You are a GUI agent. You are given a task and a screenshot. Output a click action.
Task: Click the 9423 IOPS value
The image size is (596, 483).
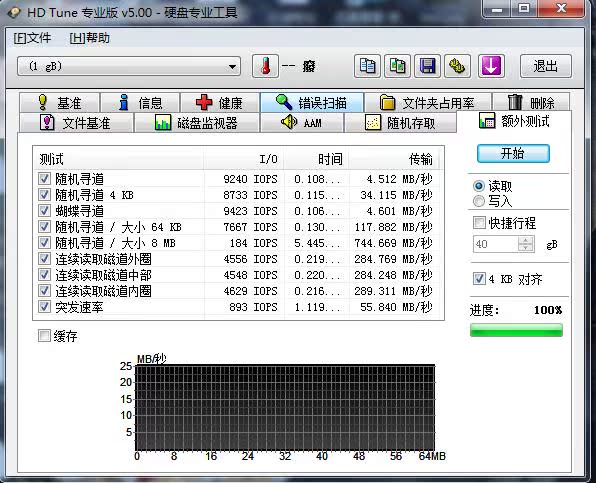tap(250, 211)
